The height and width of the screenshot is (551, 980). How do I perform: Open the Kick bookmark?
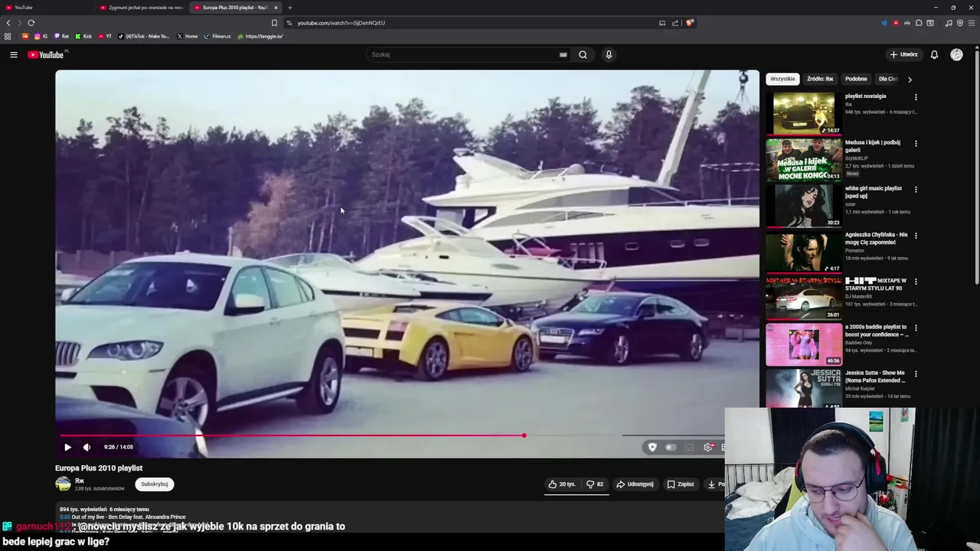(x=83, y=36)
